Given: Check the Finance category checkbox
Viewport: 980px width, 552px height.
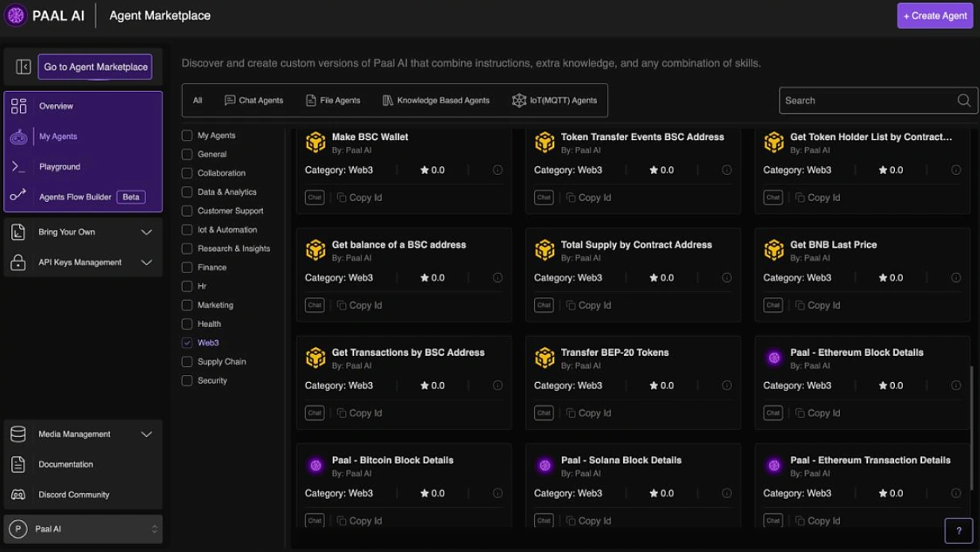Looking at the screenshot, I should click(x=187, y=267).
